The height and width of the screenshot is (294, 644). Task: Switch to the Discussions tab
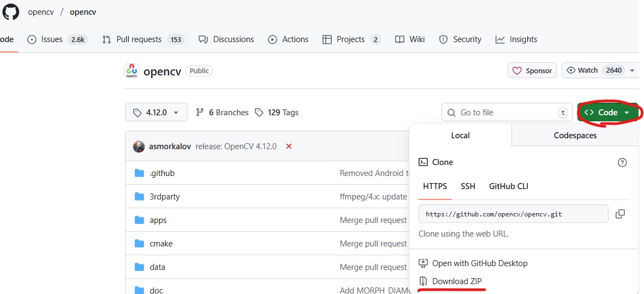pyautogui.click(x=226, y=39)
